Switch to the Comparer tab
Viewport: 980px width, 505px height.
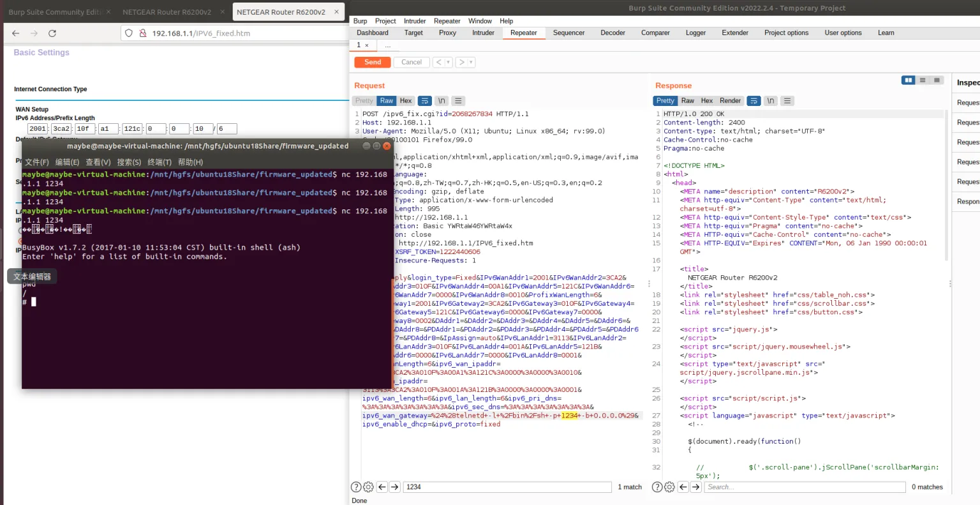pos(655,33)
